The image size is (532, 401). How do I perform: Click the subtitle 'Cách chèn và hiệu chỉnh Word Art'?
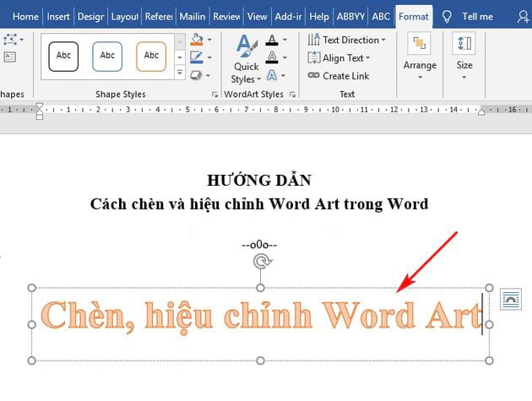point(214,204)
